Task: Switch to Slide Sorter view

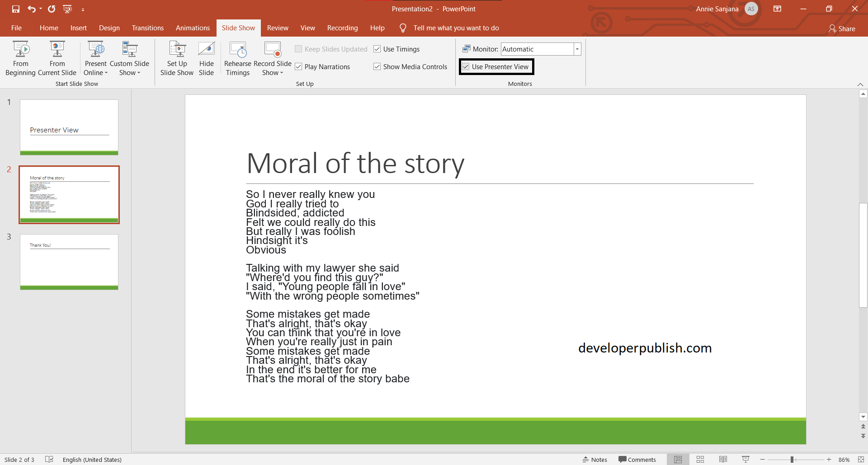Action: [700, 459]
